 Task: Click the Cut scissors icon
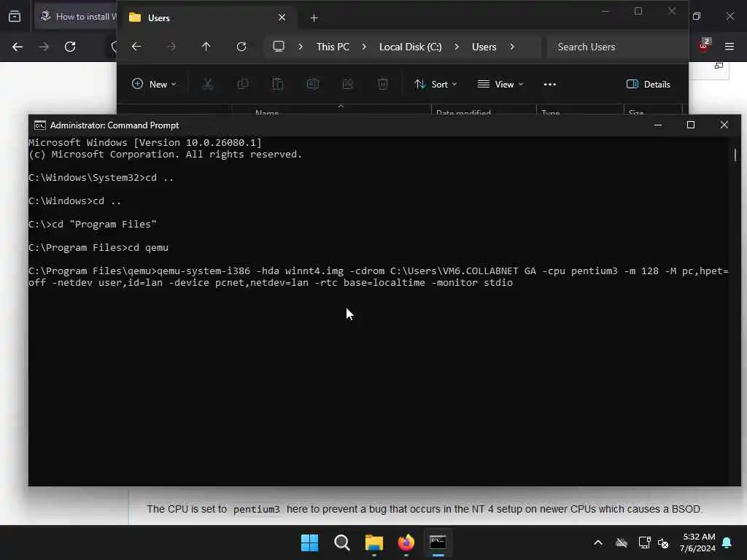208,85
